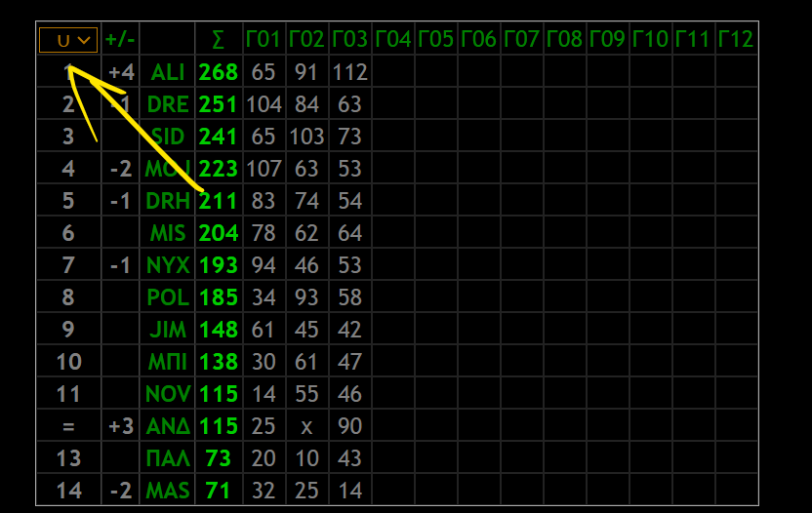The height and width of the screenshot is (513, 812).
Task: Select the Γ07 column header
Action: click(x=521, y=40)
